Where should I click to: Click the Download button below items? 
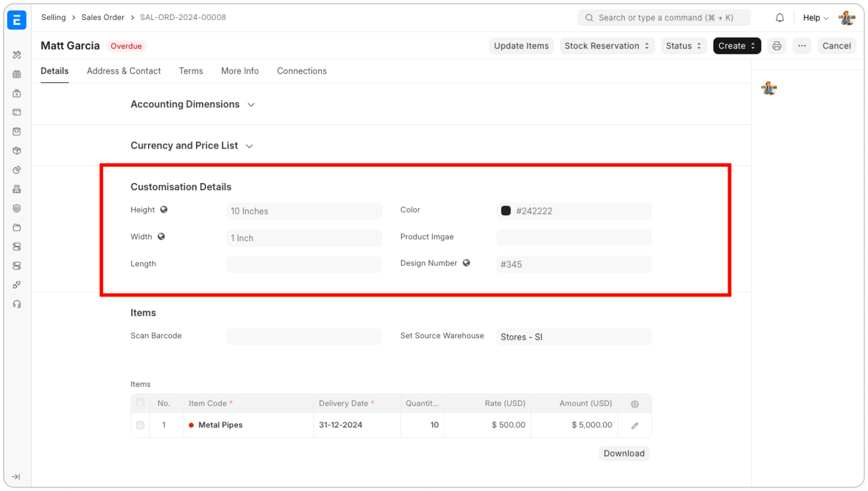click(x=624, y=453)
